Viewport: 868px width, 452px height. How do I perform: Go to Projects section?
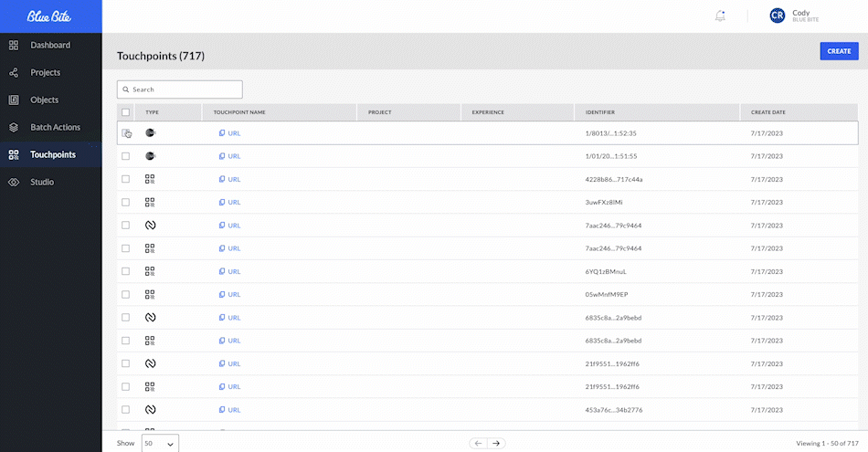click(x=46, y=72)
